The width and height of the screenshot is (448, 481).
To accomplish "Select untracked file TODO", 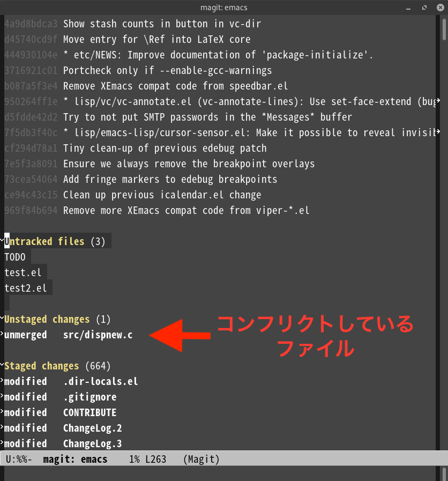I will pyautogui.click(x=15, y=257).
